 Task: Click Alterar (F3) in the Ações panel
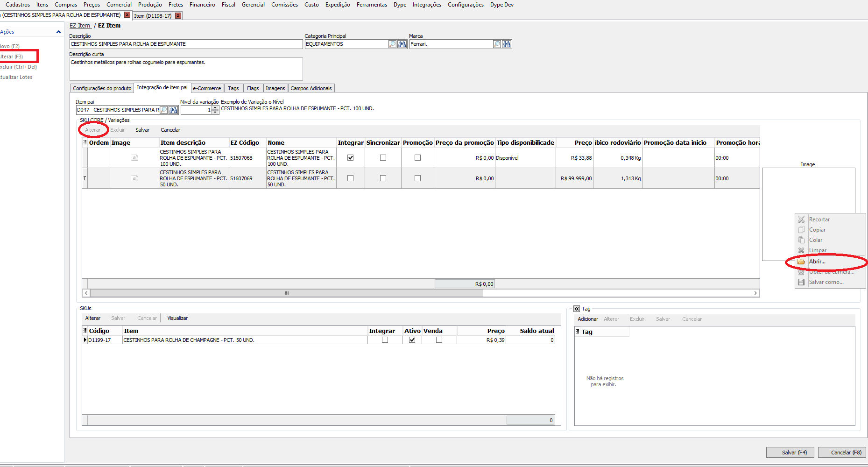[12, 57]
